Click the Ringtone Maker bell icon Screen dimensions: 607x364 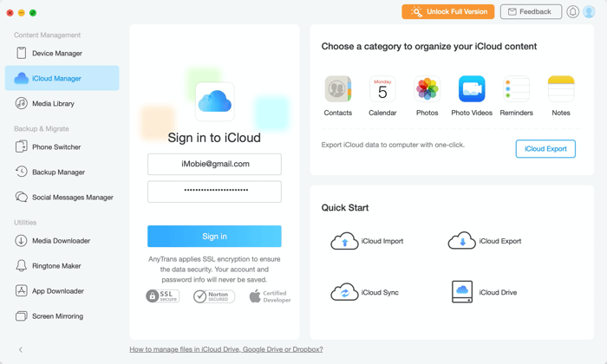click(22, 266)
